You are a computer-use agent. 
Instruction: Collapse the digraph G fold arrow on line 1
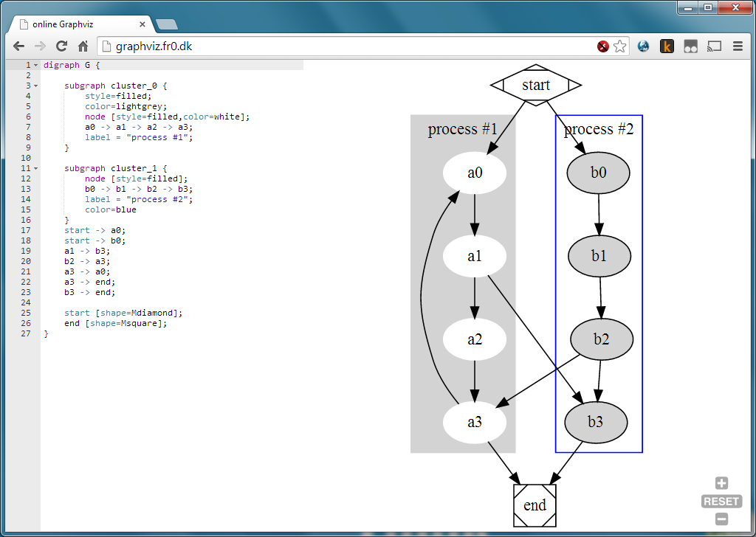[35, 65]
